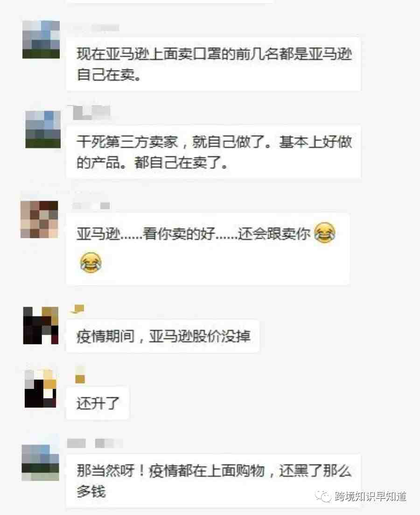
Task: Open the profile avatar beside 疫情期间 message
Action: point(41,325)
